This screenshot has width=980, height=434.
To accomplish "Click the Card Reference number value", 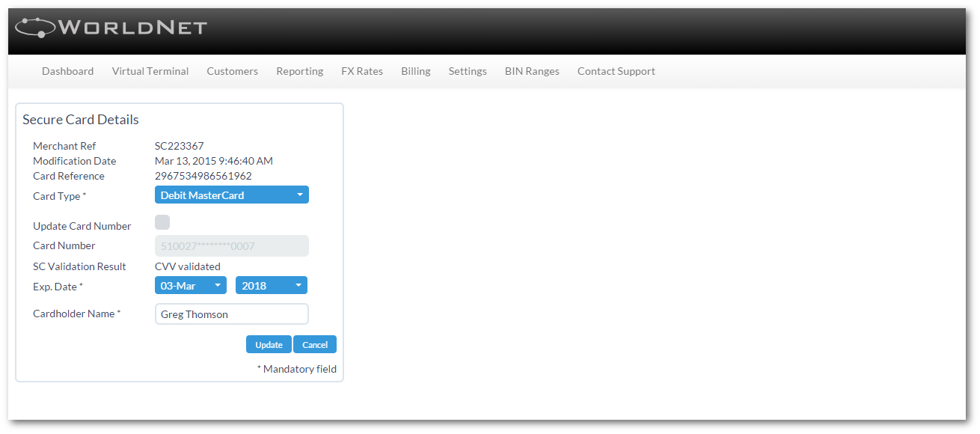I will 203,177.
